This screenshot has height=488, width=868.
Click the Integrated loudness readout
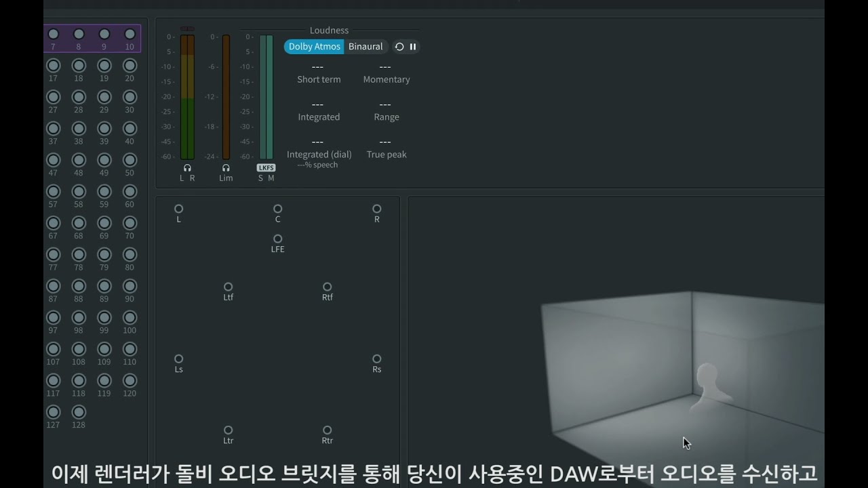319,110
